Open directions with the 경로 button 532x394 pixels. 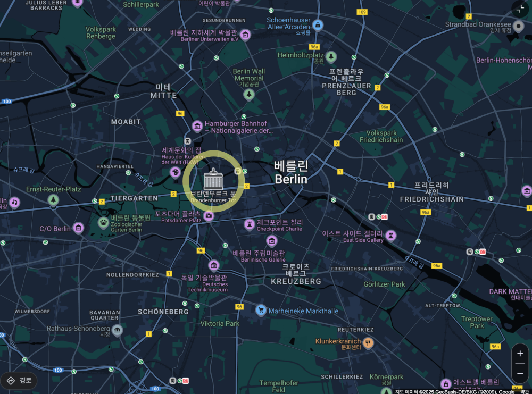coord(19,380)
